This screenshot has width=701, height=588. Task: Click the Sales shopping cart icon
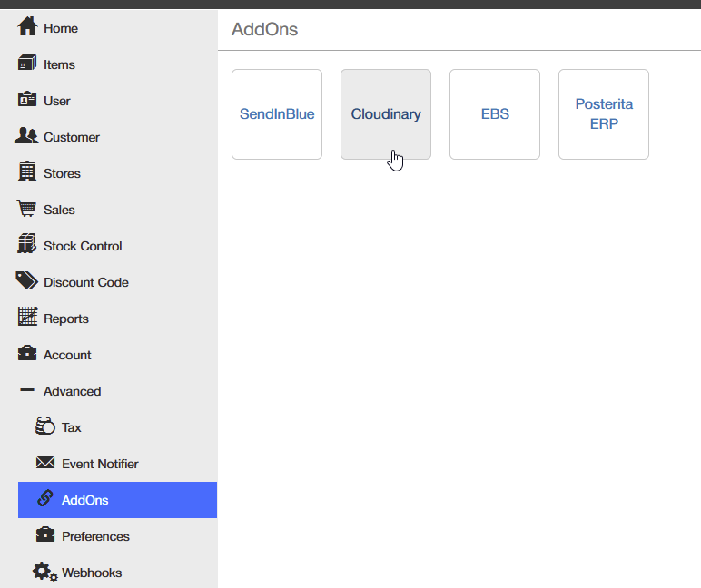[x=26, y=208]
